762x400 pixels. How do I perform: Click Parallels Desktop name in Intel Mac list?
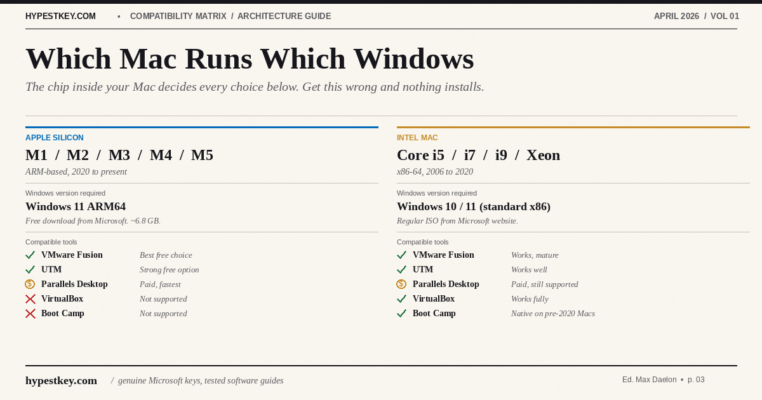446,284
